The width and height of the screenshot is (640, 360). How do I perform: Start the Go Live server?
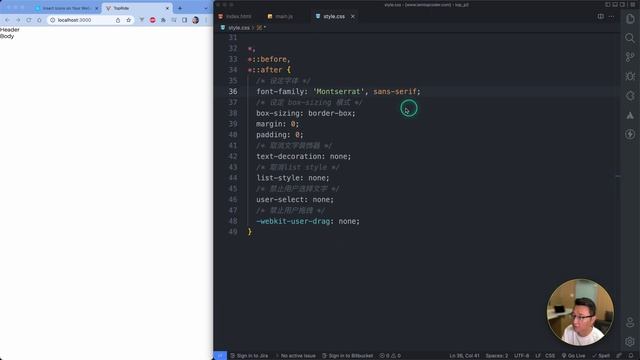573,356
